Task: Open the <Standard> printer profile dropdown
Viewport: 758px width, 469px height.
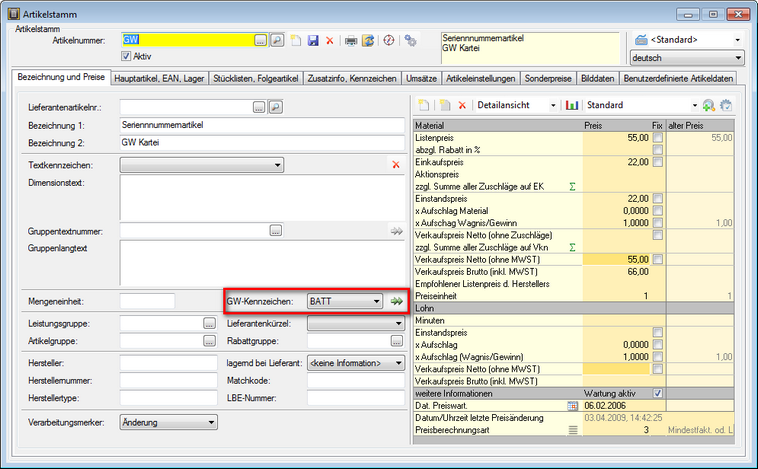Action: pyautogui.click(x=737, y=40)
